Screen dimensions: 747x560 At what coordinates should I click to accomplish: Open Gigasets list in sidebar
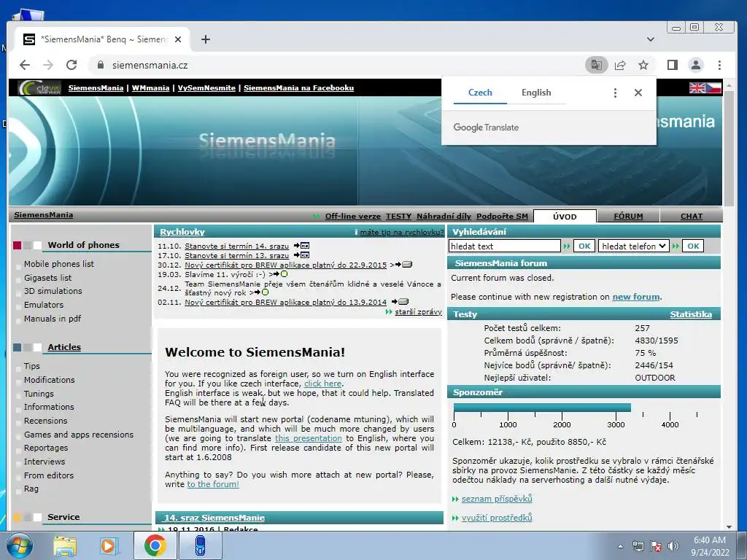click(47, 278)
